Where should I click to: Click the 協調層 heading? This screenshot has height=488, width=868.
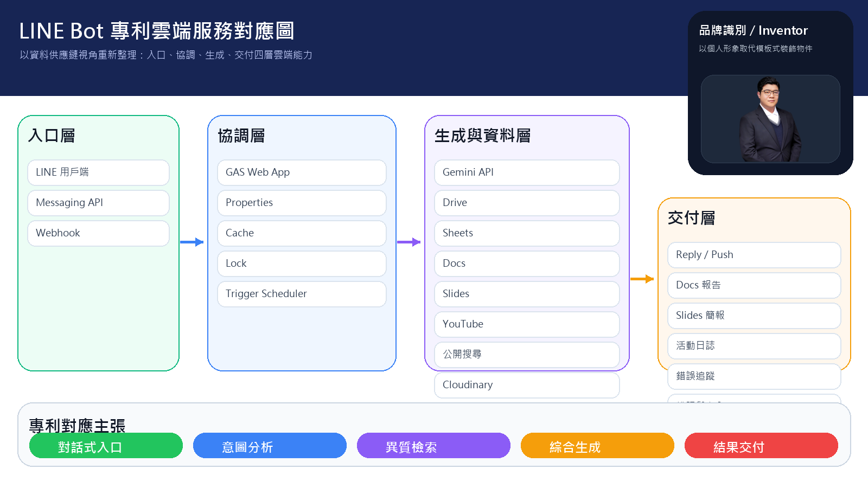point(241,136)
